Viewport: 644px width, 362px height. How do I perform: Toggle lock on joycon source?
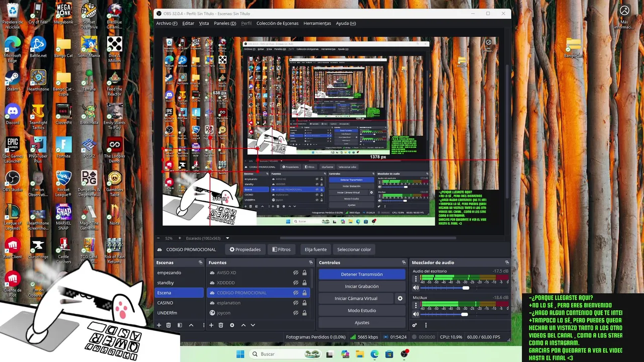[304, 313]
